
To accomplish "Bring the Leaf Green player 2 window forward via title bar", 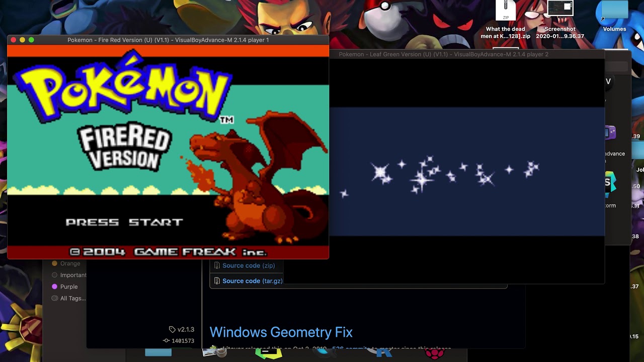I will coord(443,54).
